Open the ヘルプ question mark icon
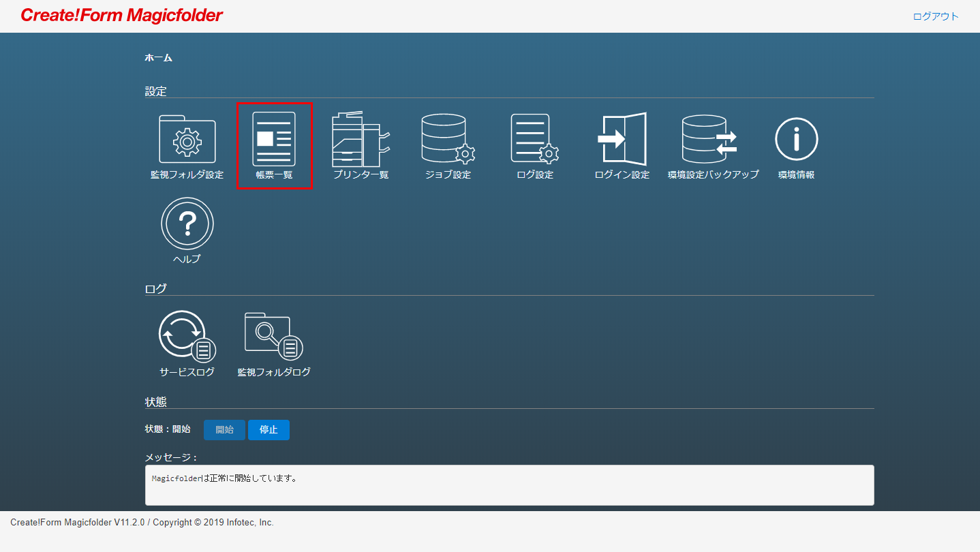The image size is (980, 552). click(187, 224)
